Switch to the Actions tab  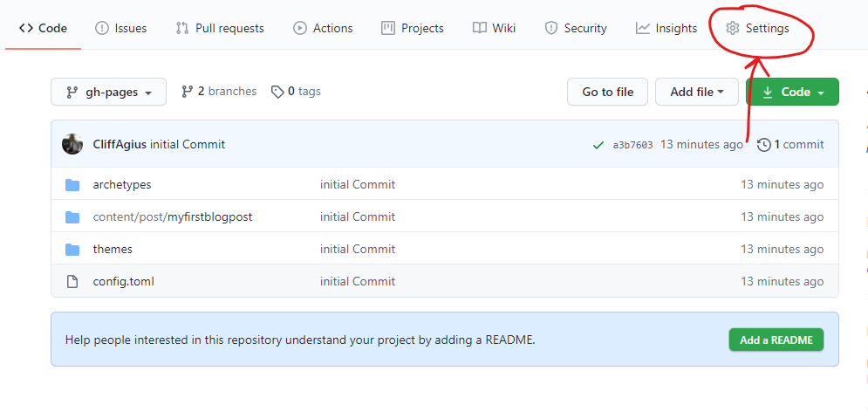point(323,28)
